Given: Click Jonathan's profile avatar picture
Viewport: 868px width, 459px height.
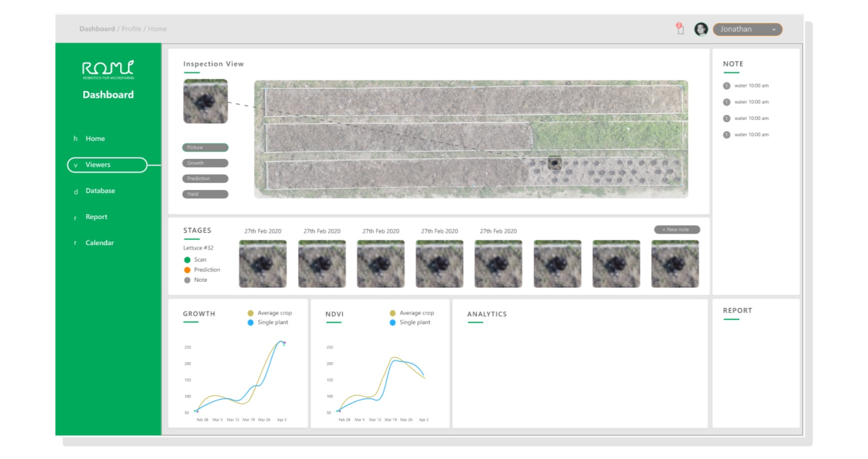Looking at the screenshot, I should 700,29.
